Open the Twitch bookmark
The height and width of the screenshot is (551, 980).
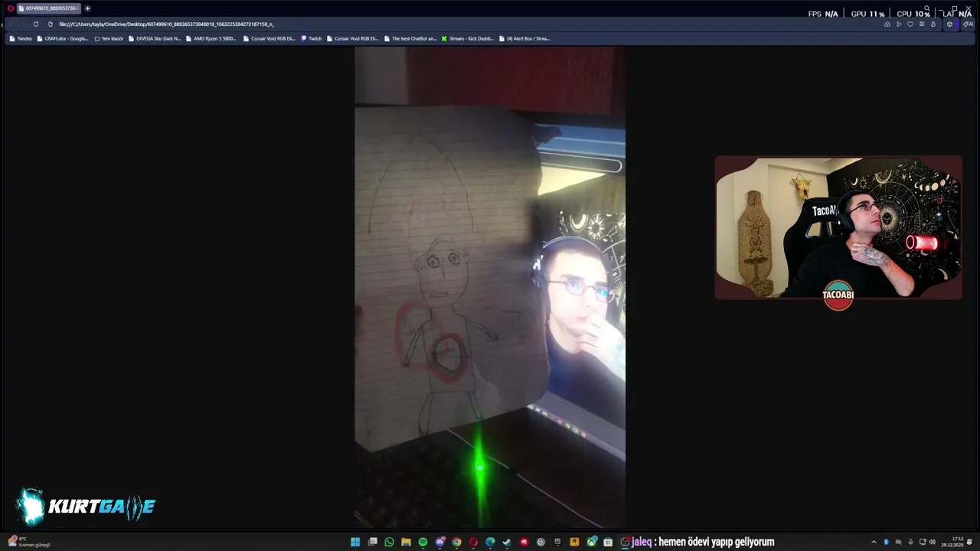pyautogui.click(x=312, y=38)
